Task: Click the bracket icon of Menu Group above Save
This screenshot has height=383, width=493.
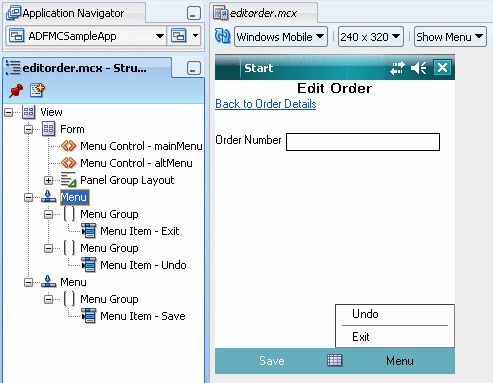Action: coord(69,299)
